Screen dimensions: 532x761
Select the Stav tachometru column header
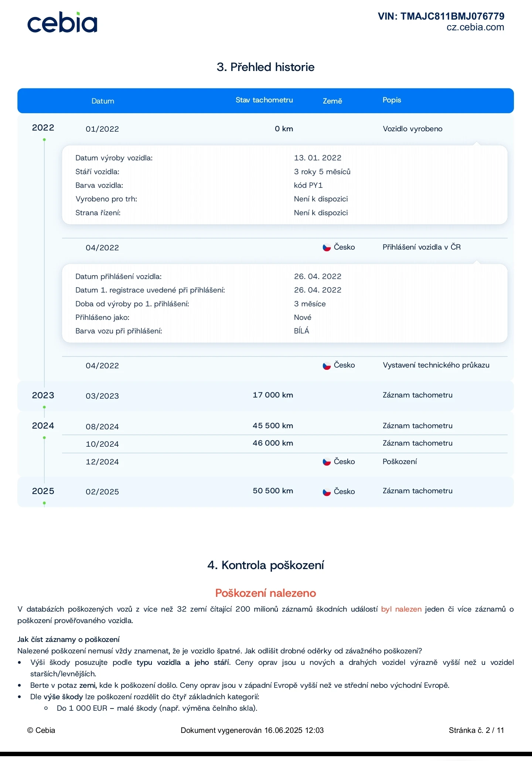[x=264, y=100]
